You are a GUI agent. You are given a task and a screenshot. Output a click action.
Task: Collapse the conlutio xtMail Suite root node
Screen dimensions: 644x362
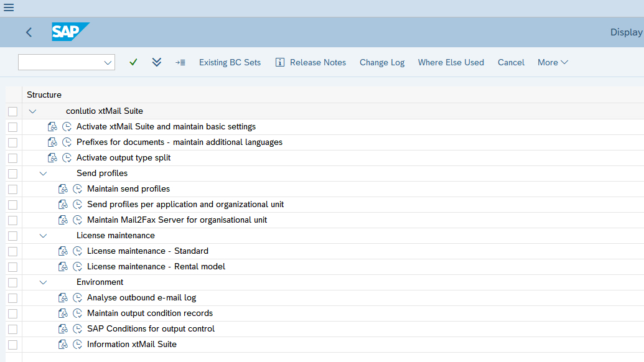32,111
